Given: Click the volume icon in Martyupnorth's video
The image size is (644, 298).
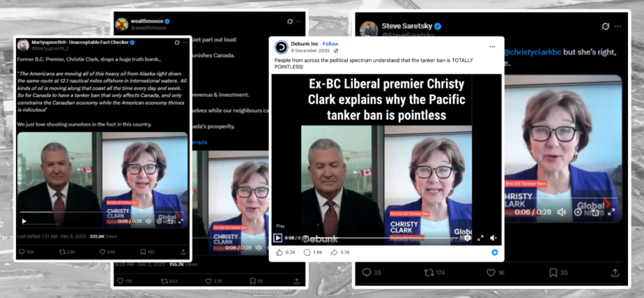Looking at the screenshot, I should click(x=148, y=221).
